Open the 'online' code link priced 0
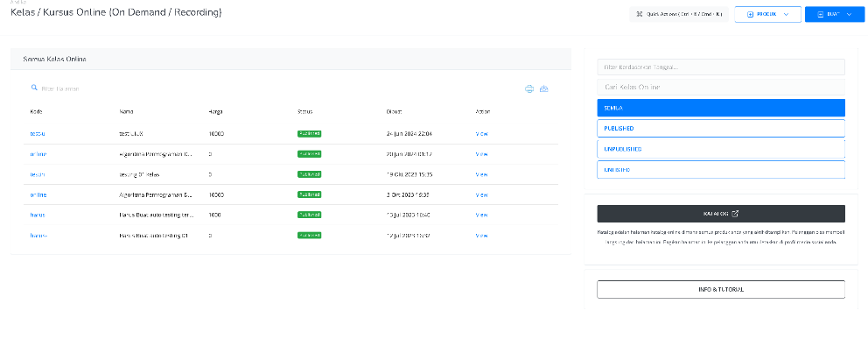Viewport: 868px width, 339px height. [38, 154]
